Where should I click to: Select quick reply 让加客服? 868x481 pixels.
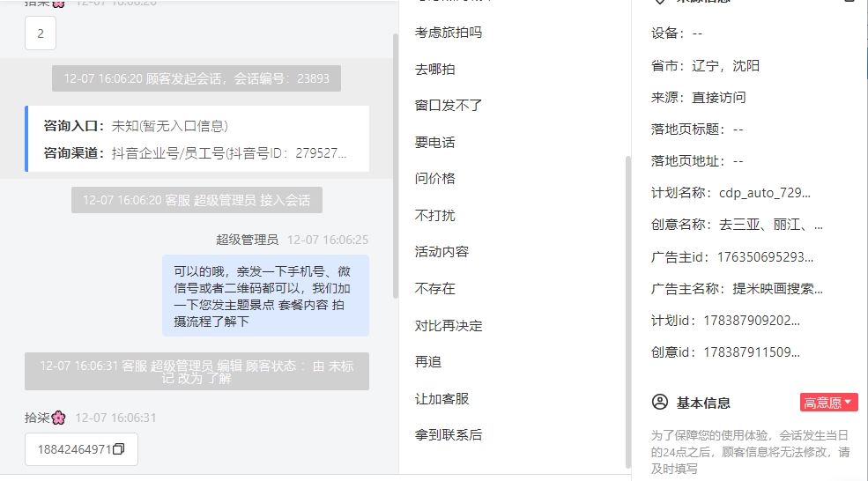(x=441, y=398)
